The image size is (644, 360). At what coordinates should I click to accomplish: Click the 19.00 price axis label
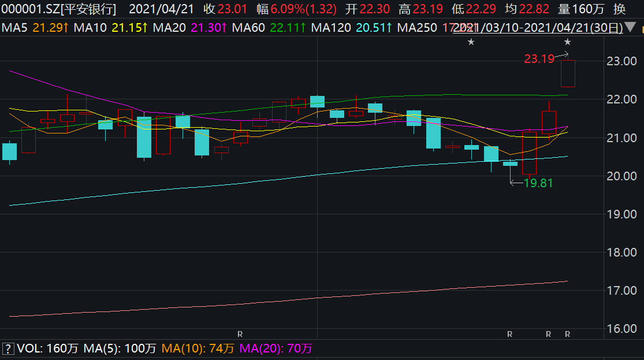pyautogui.click(x=621, y=214)
